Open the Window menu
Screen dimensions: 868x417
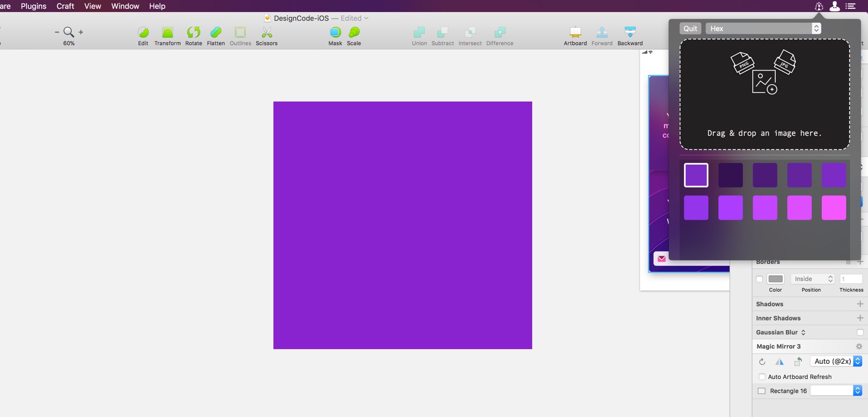(125, 6)
